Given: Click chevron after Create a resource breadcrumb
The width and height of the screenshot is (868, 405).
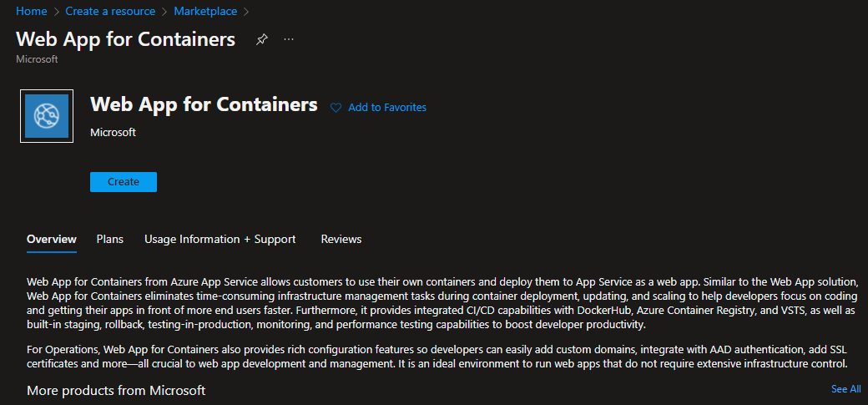Looking at the screenshot, I should tap(165, 12).
